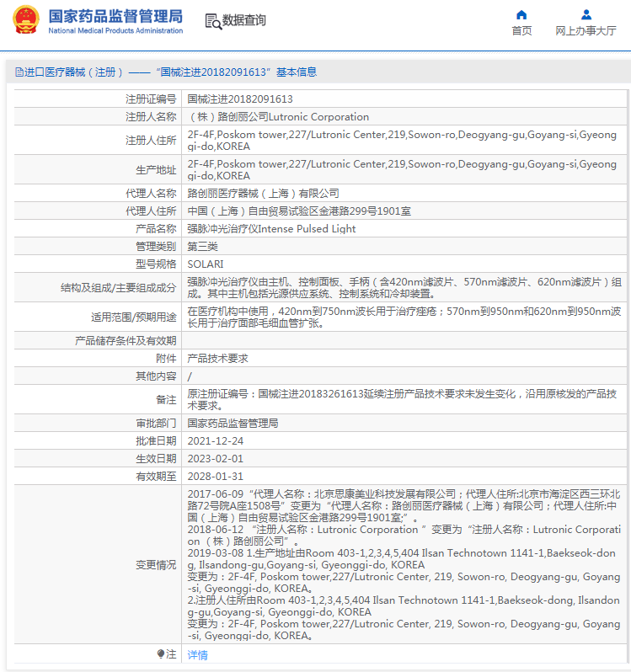This screenshot has width=631, height=672.
Task: Click the 网上办事大厅 person icon
Action: tap(586, 14)
